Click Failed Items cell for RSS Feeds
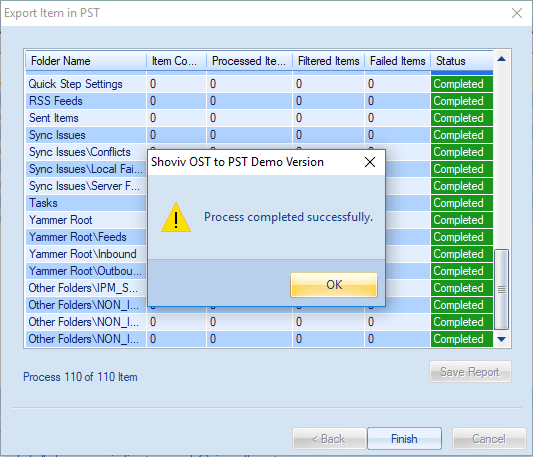This screenshot has width=533, height=457. click(x=397, y=101)
